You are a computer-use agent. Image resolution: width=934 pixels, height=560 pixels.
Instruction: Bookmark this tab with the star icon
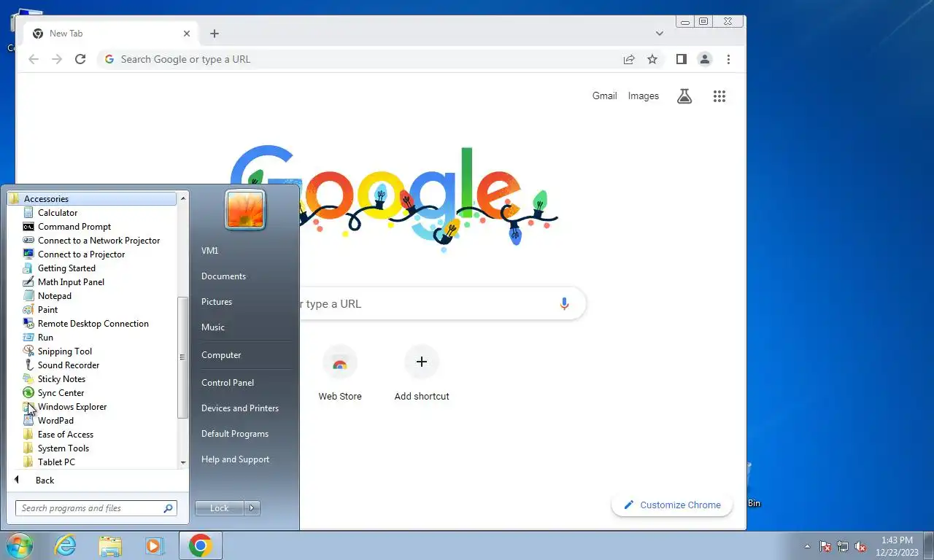pos(652,60)
